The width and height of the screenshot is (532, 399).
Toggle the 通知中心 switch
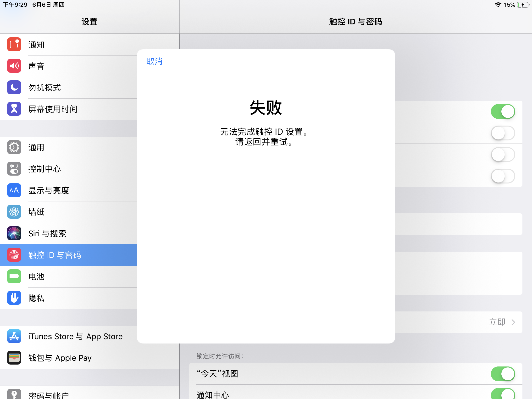[502, 394]
